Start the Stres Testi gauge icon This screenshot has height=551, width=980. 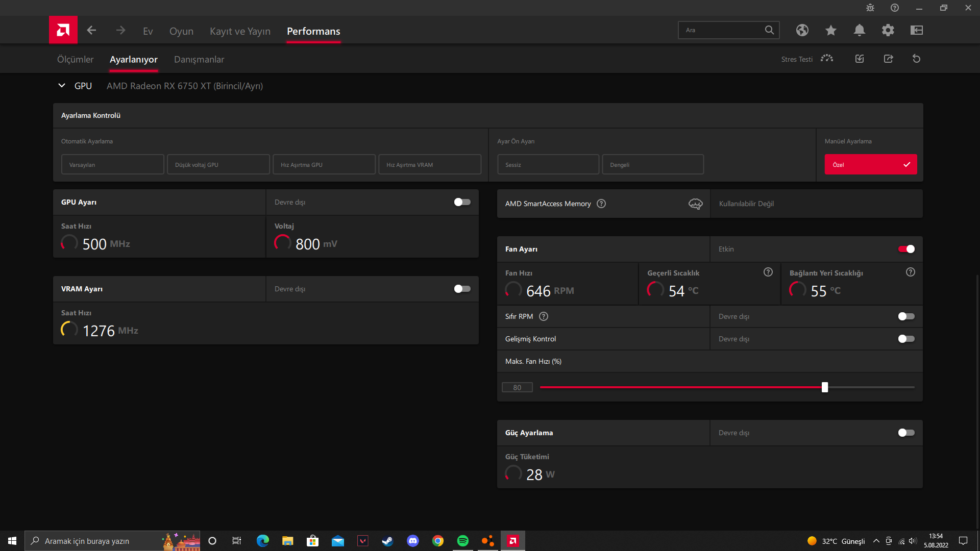coord(827,59)
